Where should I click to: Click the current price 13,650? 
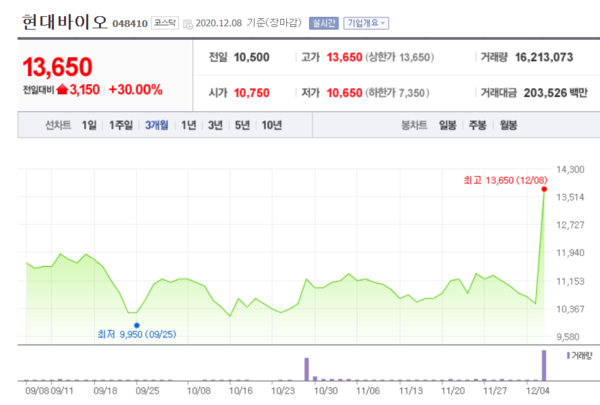(x=57, y=67)
